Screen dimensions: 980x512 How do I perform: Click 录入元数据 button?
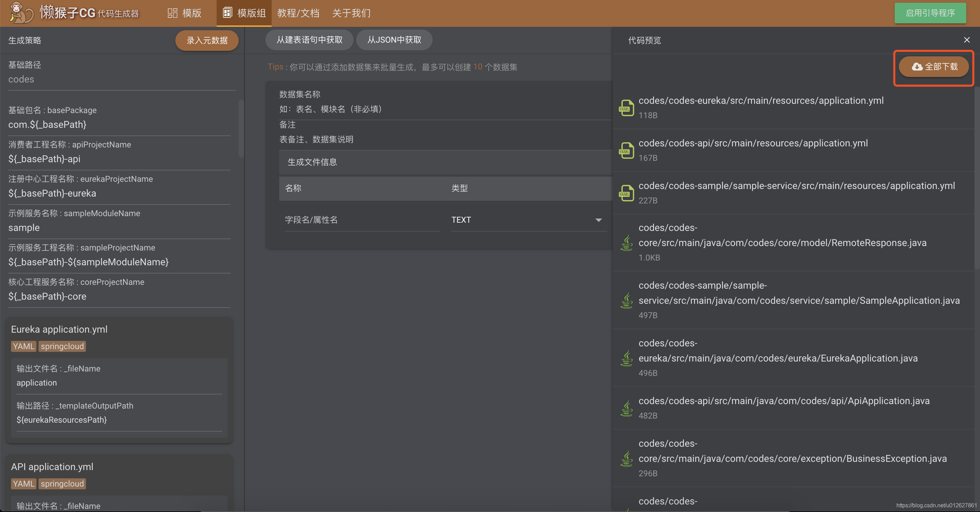tap(207, 40)
